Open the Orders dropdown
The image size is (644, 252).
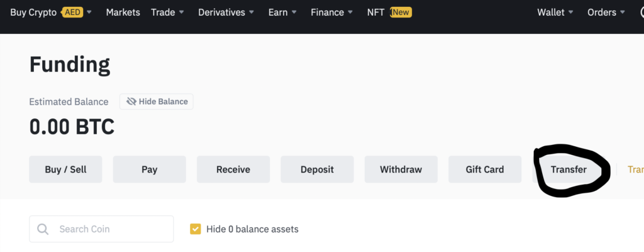click(606, 13)
